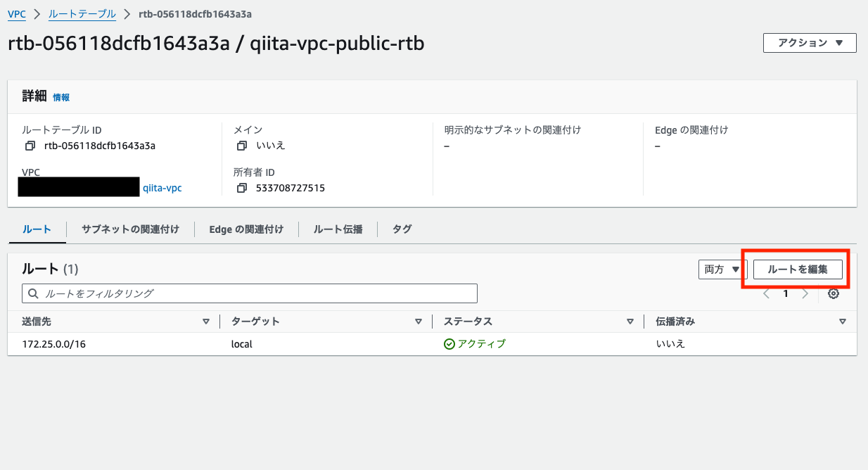Open the qiita-vpc link
Image resolution: width=868 pixels, height=470 pixels.
(x=162, y=188)
